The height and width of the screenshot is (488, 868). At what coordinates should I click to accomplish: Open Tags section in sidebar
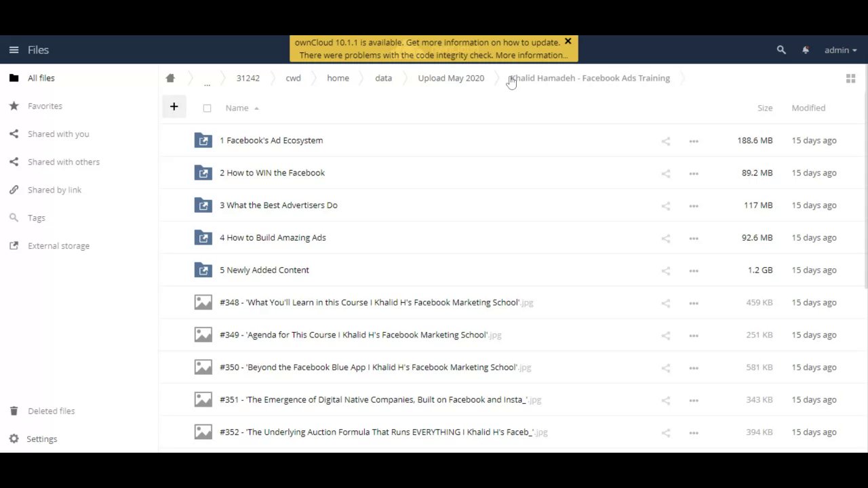(x=37, y=218)
